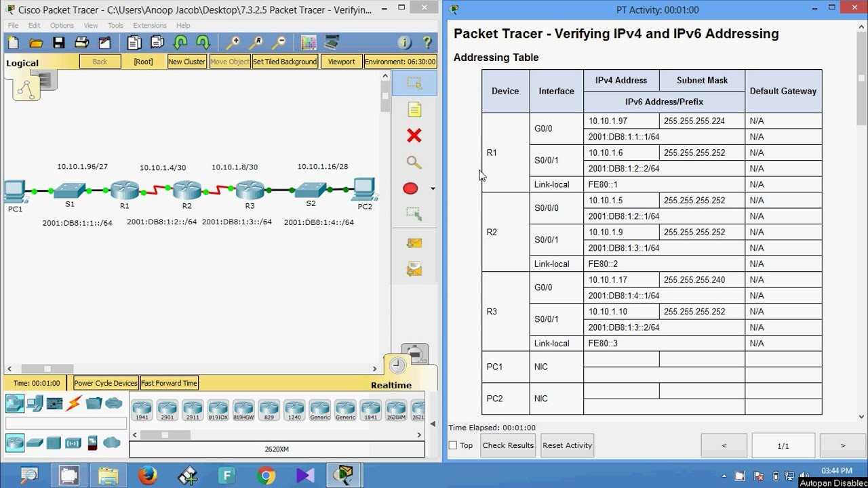Switch to the Logical workspace tab
This screenshot has height=488, width=868.
22,63
